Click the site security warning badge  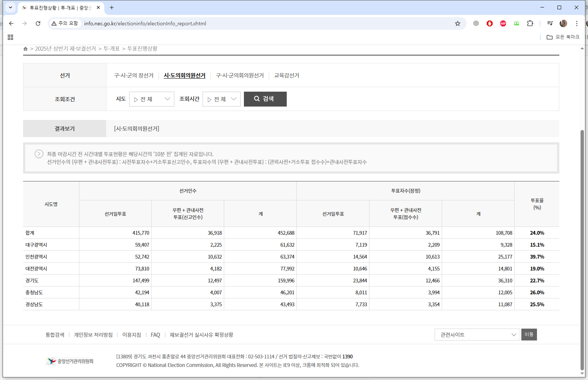[x=65, y=23]
